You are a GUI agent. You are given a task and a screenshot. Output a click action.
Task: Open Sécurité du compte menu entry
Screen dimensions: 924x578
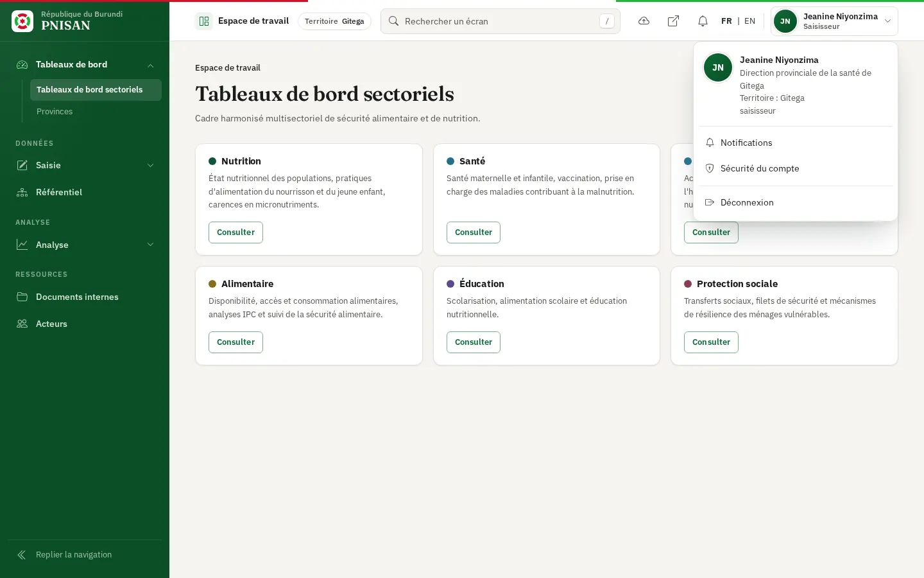click(x=796, y=168)
